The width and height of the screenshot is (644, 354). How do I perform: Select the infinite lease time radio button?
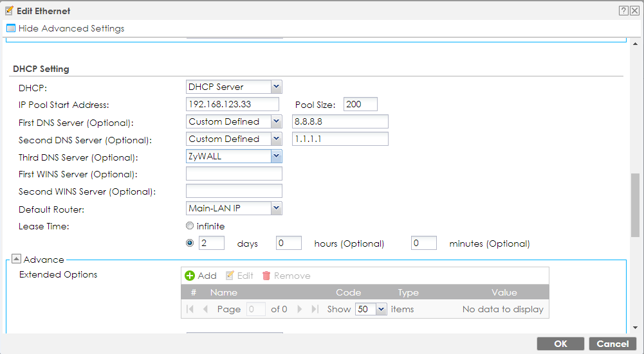(190, 226)
